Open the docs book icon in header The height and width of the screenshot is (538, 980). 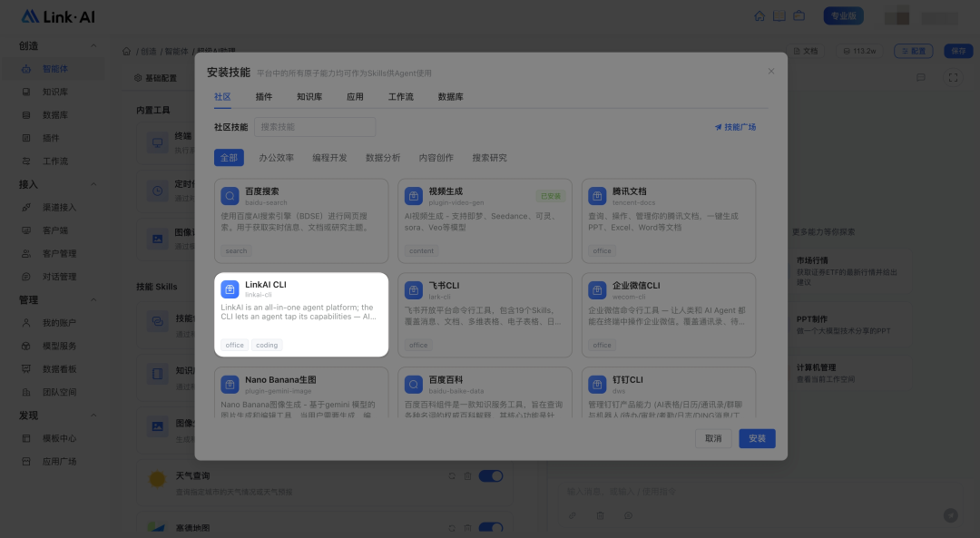click(x=779, y=15)
